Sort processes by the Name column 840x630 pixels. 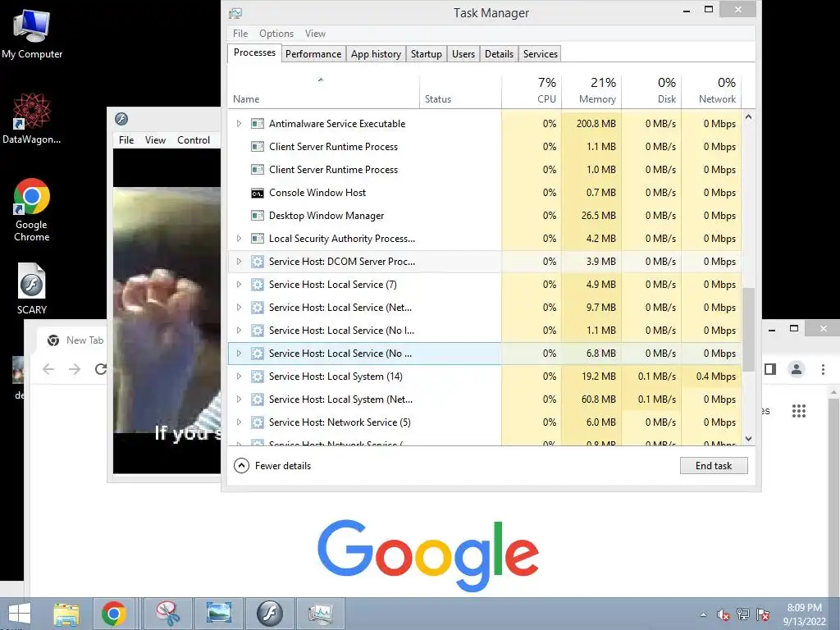tap(323, 91)
